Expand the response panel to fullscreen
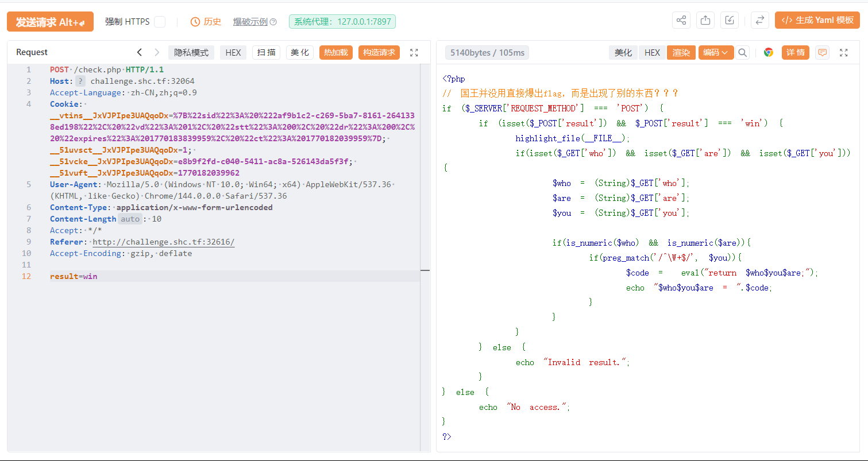This screenshot has height=461, width=868. coord(843,53)
